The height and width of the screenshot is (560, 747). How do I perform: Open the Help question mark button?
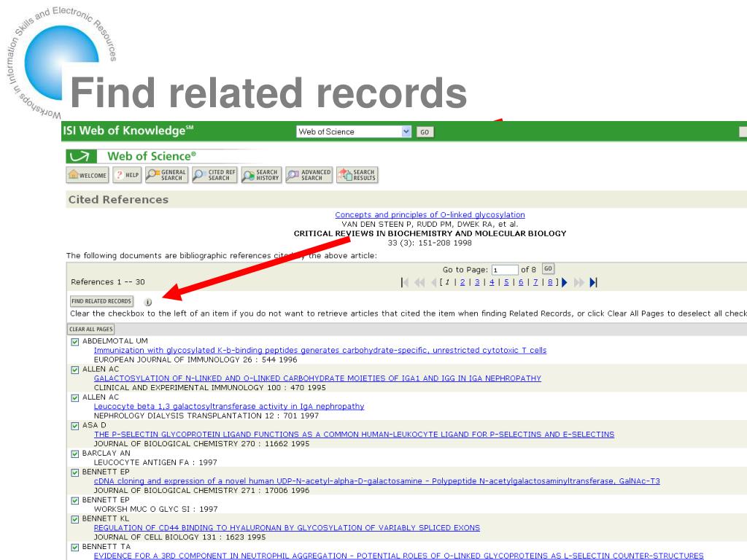[127, 175]
